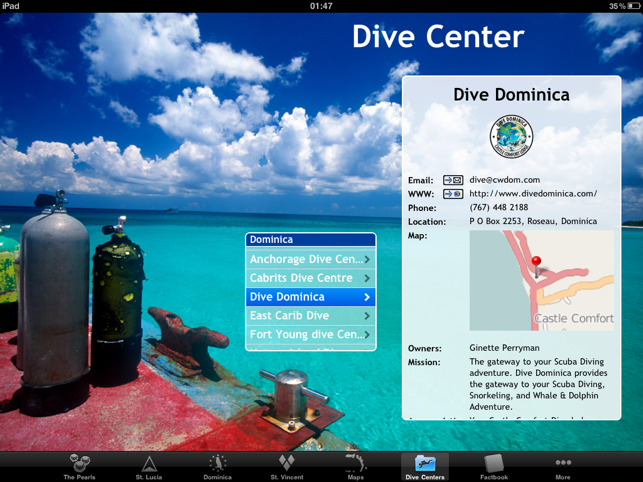Click the Castle Comfort map label
The image size is (643, 482).
point(574,318)
